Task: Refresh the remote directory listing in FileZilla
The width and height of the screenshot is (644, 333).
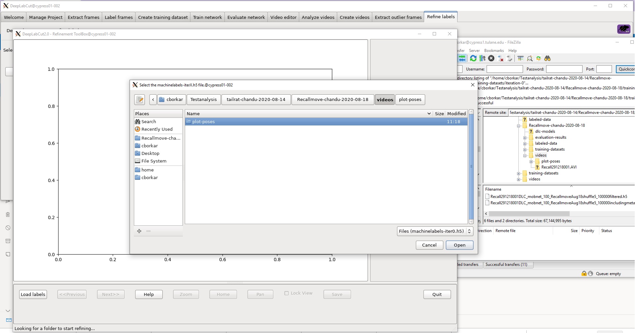Action: point(473,58)
